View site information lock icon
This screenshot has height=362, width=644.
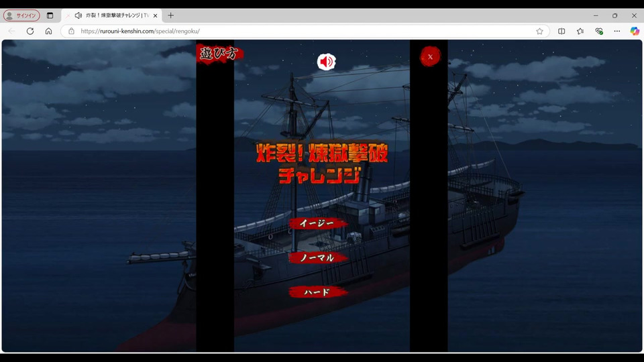coord(72,32)
